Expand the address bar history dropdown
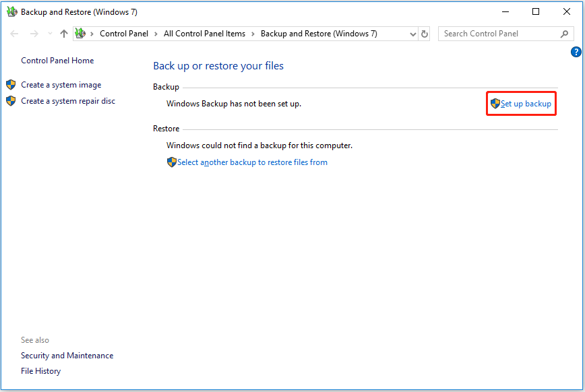This screenshot has width=585, height=392. (x=413, y=34)
